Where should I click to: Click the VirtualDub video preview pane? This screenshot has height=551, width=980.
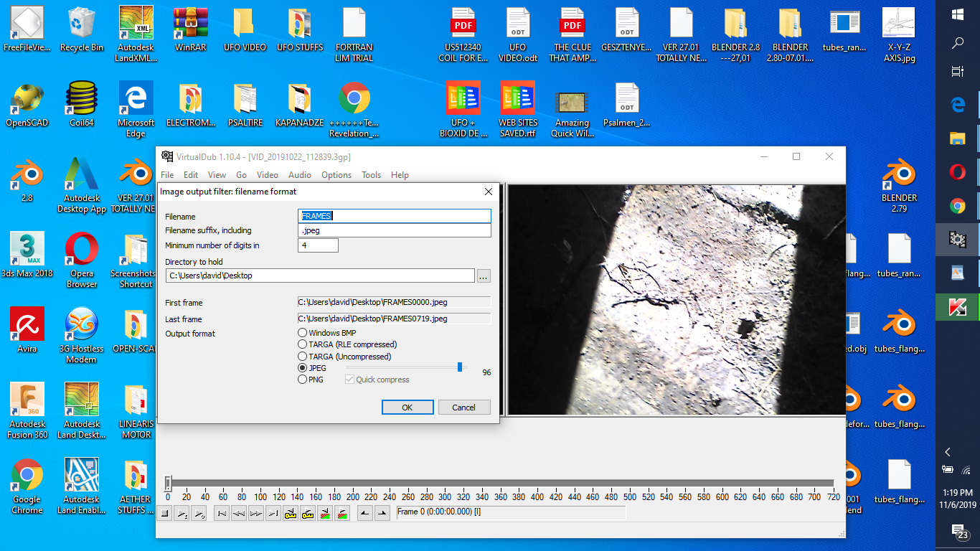point(677,300)
